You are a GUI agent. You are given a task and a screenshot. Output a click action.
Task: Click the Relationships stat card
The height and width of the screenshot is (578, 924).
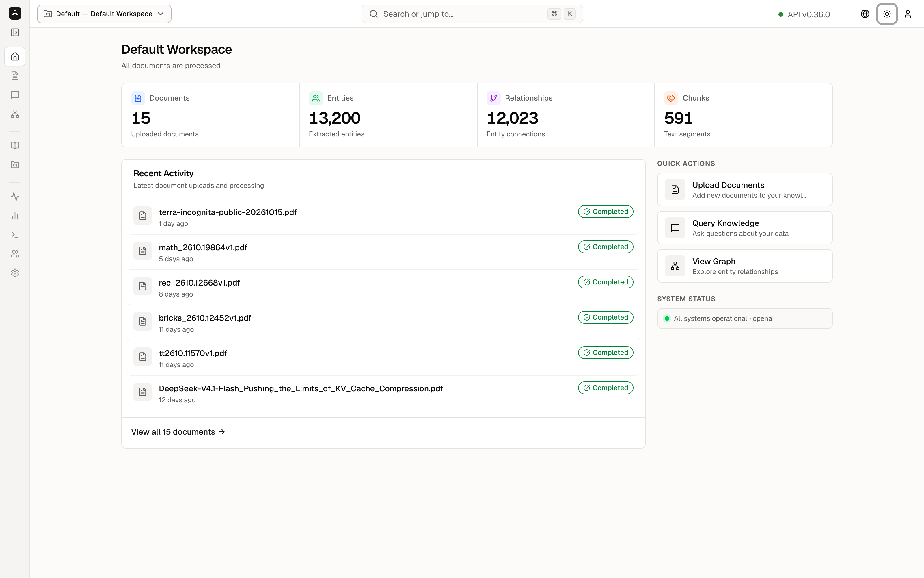[x=565, y=115]
